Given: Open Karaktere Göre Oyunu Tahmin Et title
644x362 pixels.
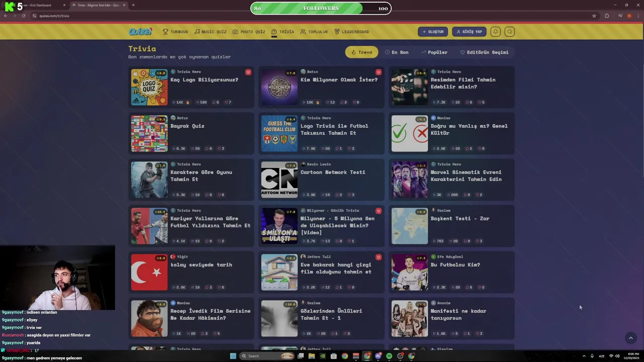Looking at the screenshot, I should pyautogui.click(x=201, y=175).
